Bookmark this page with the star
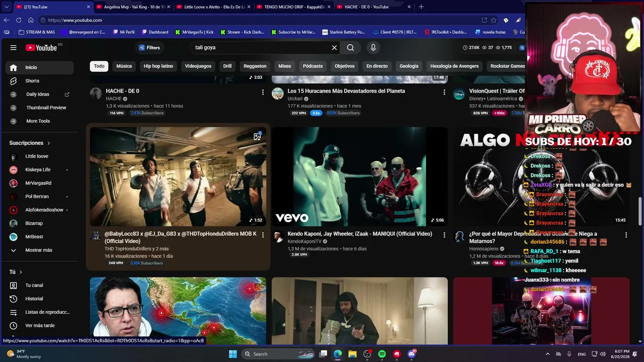 pyautogui.click(x=494, y=20)
